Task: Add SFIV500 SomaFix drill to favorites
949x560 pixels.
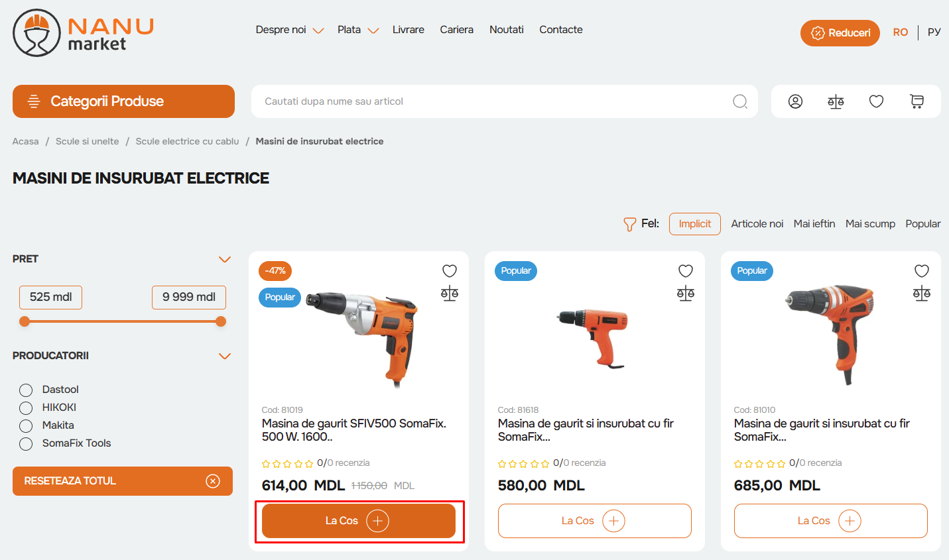Action: point(450,271)
